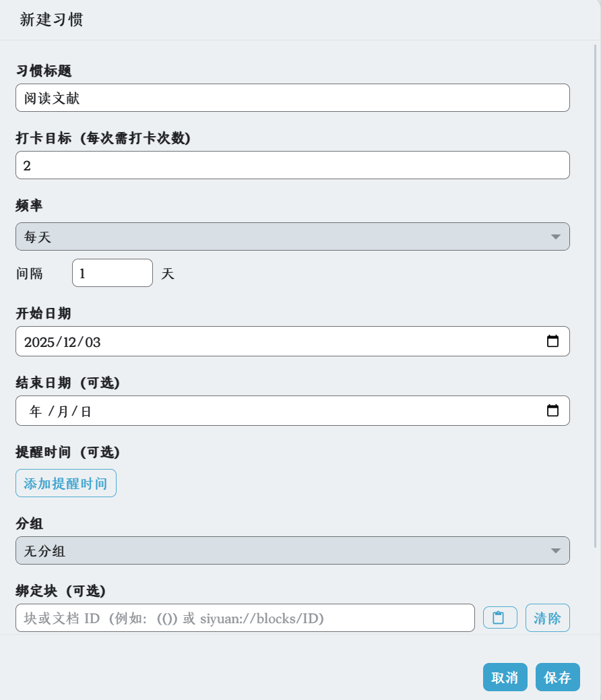The image size is (601, 700).
Task: Click the 开始日期 field showing 2025/12/03
Action: 270,342
